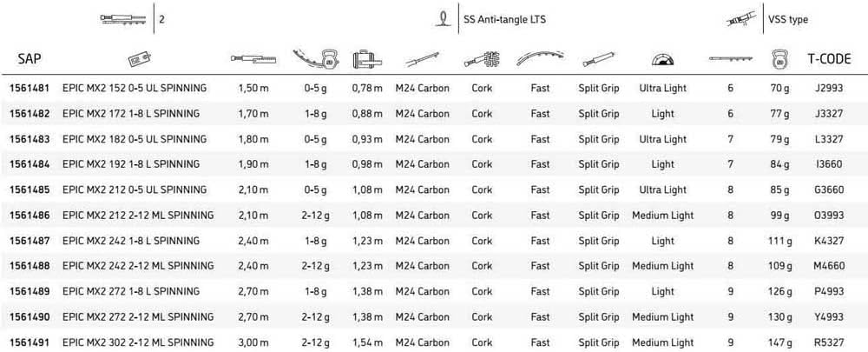Click the power gauge column icon
This screenshot has height=352, width=868.
662,59
